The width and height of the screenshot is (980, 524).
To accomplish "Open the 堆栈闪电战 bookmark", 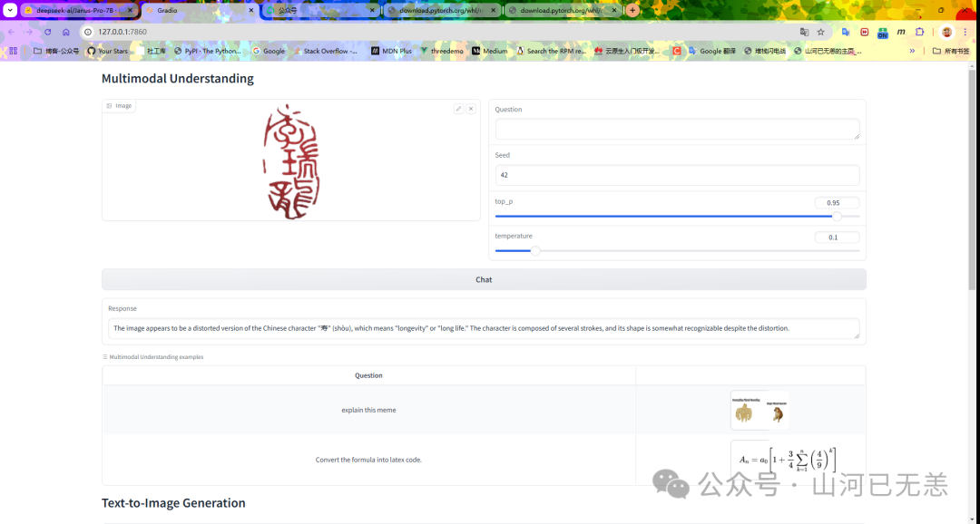I will pyautogui.click(x=764, y=51).
